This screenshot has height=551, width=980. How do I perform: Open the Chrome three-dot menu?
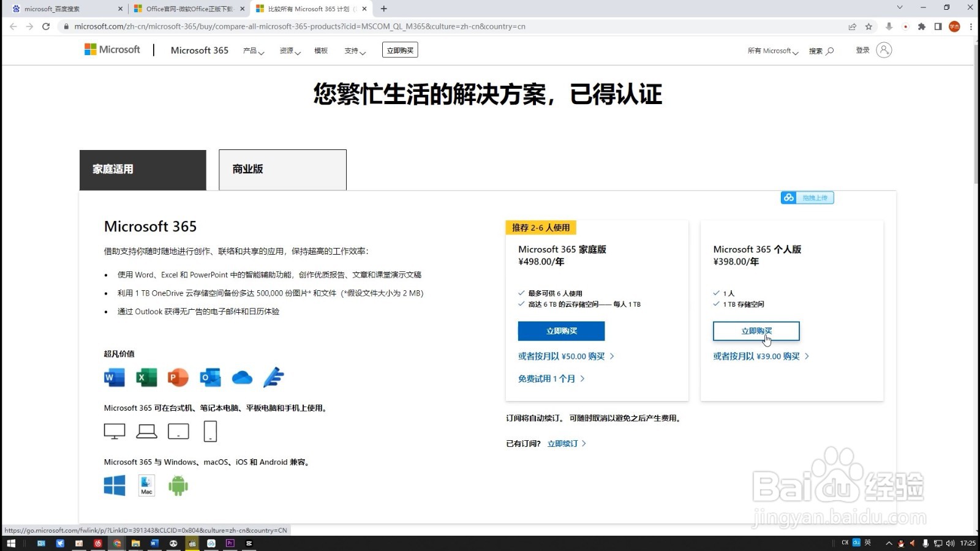click(x=971, y=26)
